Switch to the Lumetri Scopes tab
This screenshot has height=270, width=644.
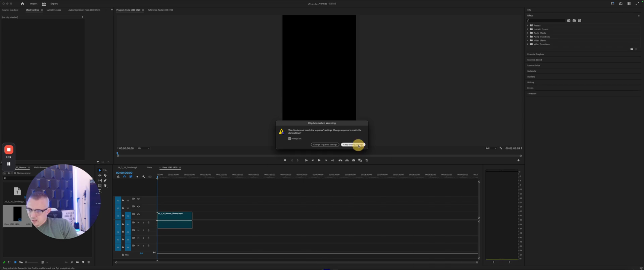[x=54, y=10]
